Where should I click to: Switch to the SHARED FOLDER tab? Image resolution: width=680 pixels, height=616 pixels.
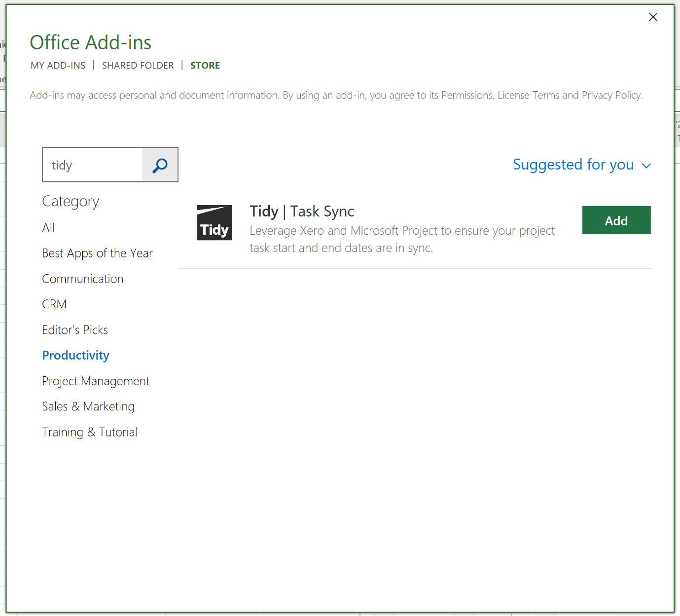[138, 66]
